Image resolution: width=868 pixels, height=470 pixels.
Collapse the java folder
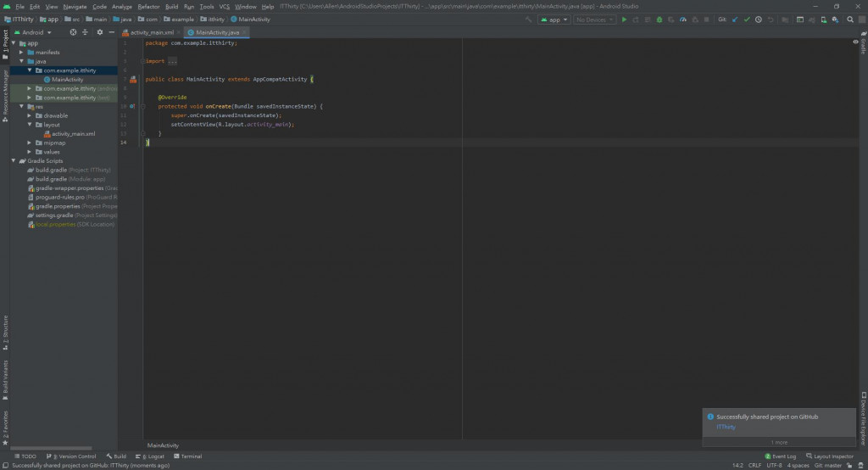pos(21,61)
